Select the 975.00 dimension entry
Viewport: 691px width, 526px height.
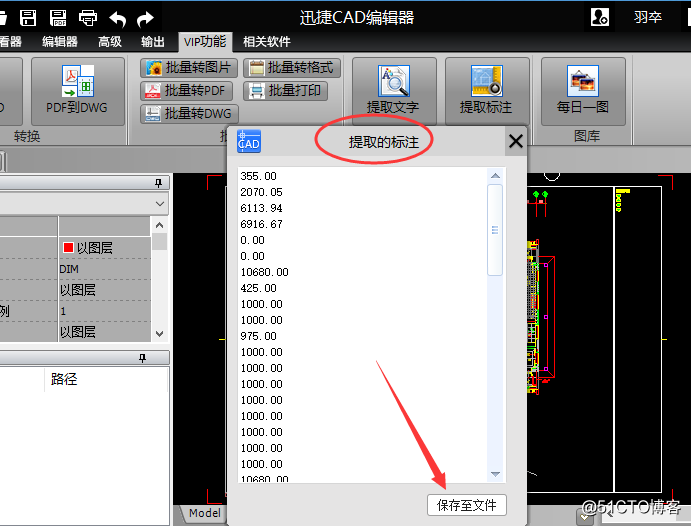click(259, 336)
